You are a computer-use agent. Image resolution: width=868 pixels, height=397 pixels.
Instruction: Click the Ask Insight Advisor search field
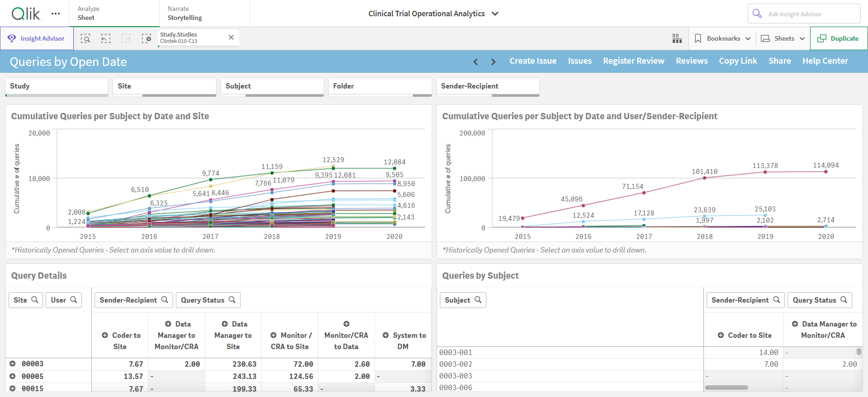[x=804, y=14]
